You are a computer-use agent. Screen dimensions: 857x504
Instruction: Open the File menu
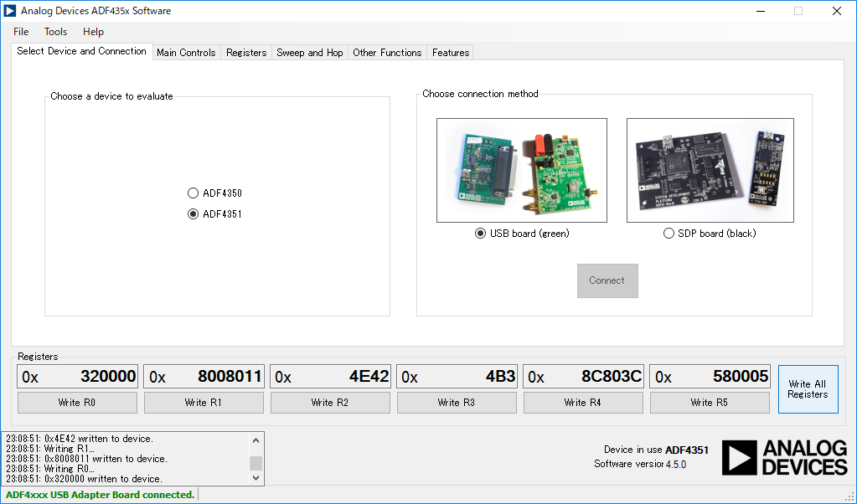pyautogui.click(x=21, y=32)
